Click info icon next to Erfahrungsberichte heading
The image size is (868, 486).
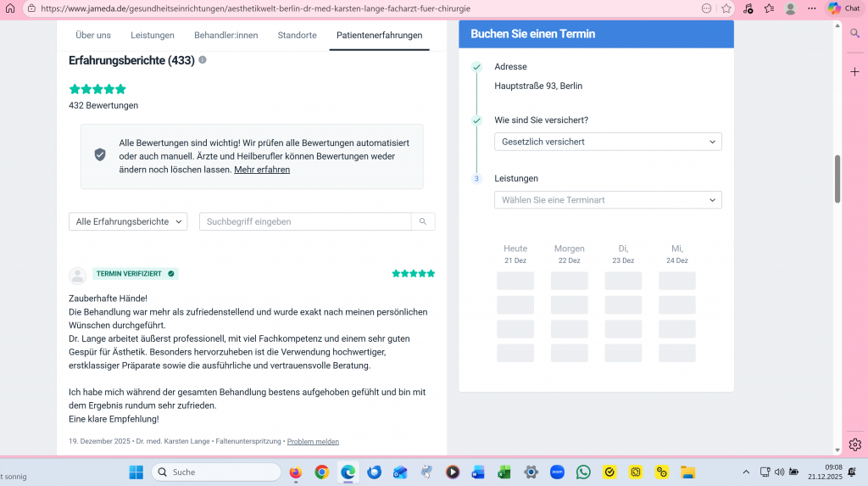click(203, 60)
